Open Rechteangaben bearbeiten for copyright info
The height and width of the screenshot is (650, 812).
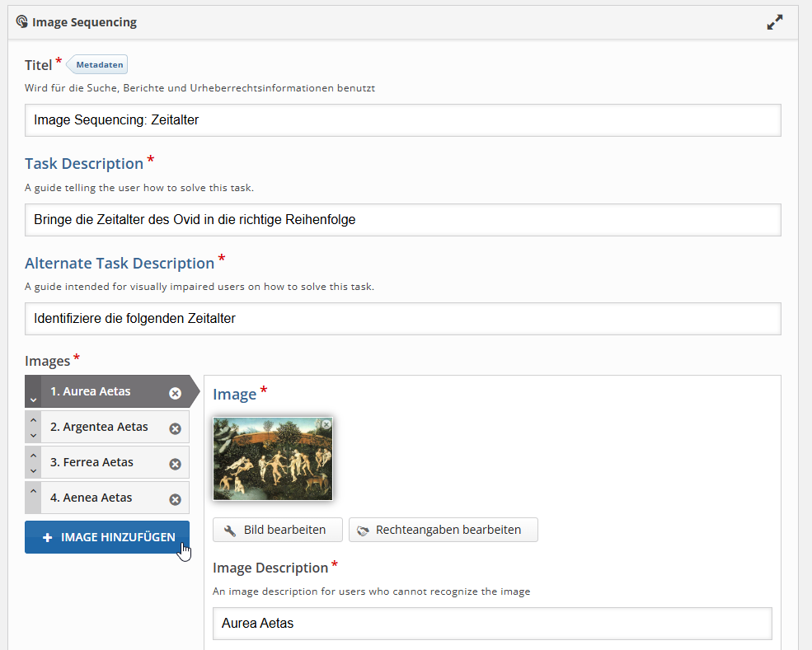point(443,530)
